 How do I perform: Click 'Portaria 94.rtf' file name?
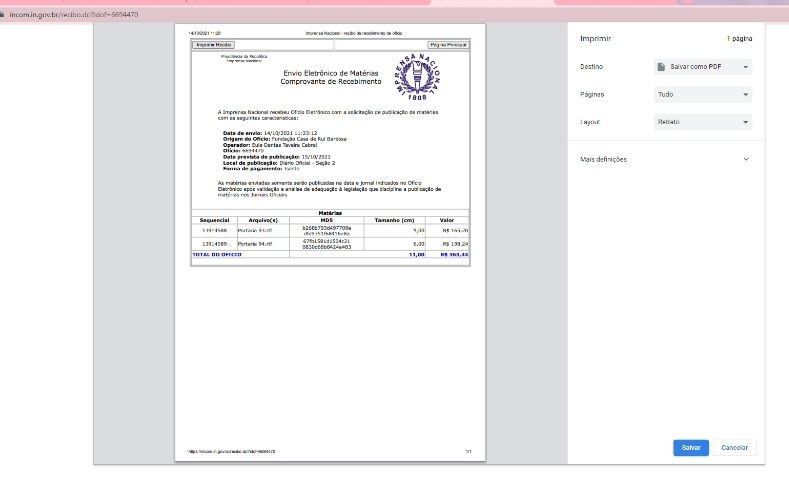click(x=255, y=244)
